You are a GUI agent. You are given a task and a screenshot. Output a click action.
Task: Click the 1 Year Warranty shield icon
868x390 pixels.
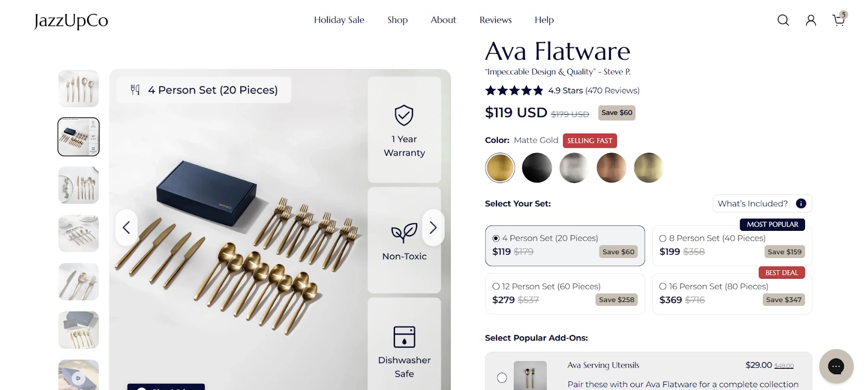[x=404, y=115]
